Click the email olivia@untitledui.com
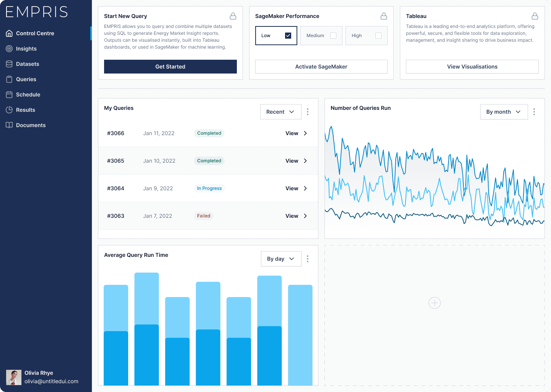 (x=51, y=381)
